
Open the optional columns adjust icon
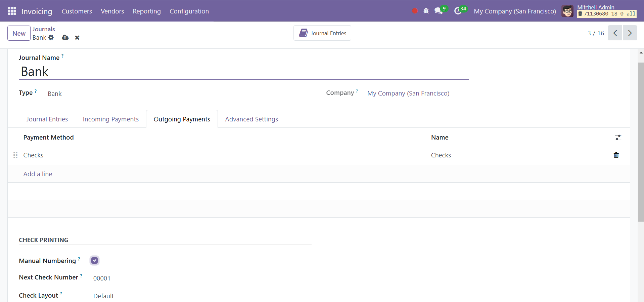pos(618,138)
